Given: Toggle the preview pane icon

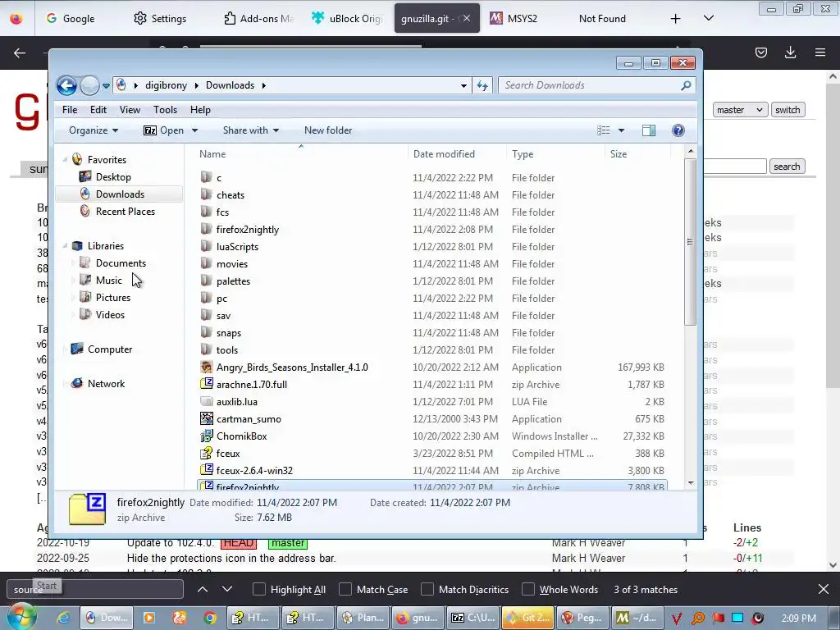Looking at the screenshot, I should point(649,130).
